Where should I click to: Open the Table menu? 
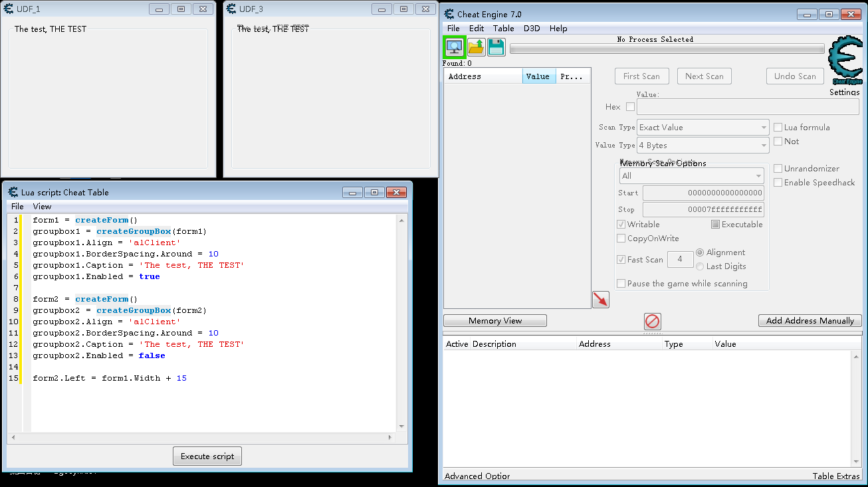click(503, 28)
